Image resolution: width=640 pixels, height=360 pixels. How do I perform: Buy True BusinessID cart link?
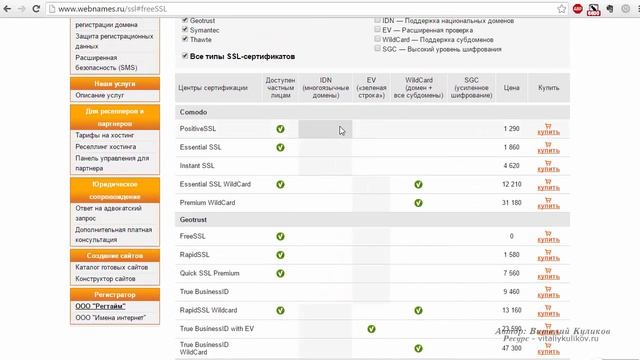click(x=548, y=292)
